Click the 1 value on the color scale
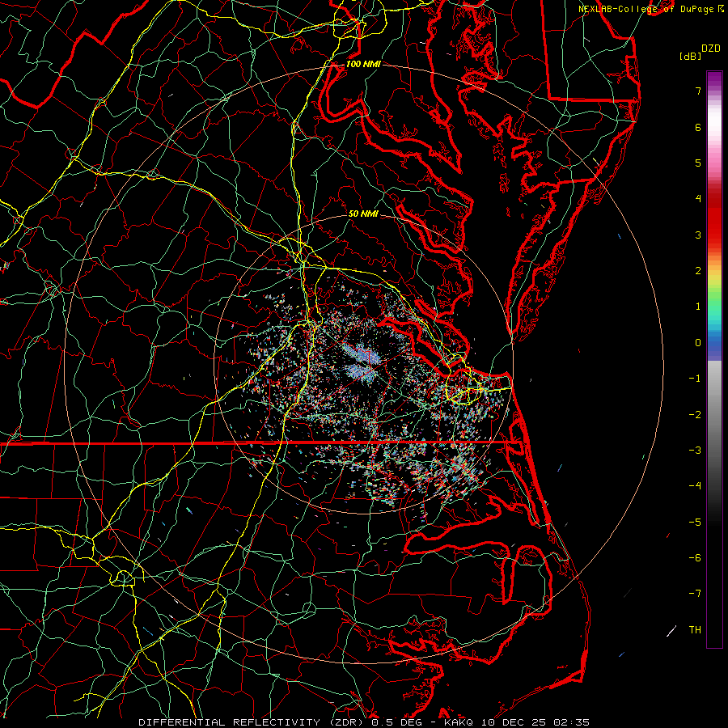The image size is (728, 728). coord(698,307)
